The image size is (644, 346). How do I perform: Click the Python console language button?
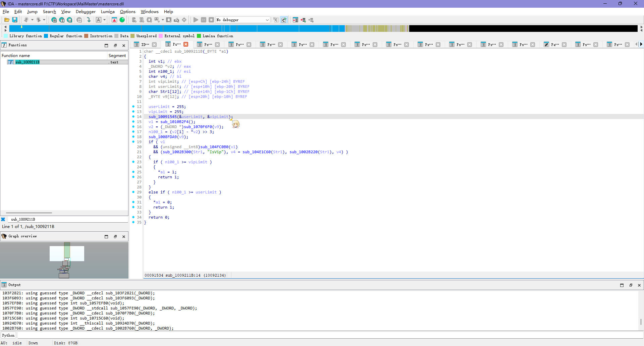tap(8, 335)
